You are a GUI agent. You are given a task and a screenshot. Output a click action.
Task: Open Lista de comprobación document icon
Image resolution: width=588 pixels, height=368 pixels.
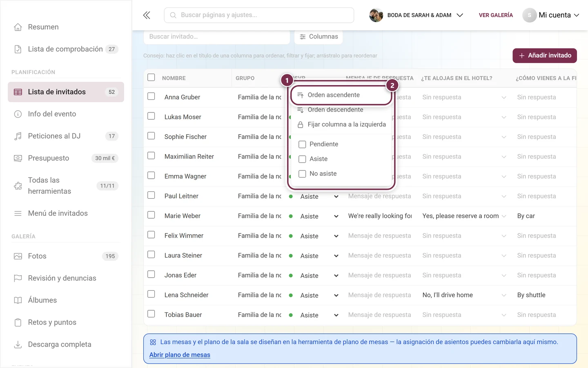point(18,49)
